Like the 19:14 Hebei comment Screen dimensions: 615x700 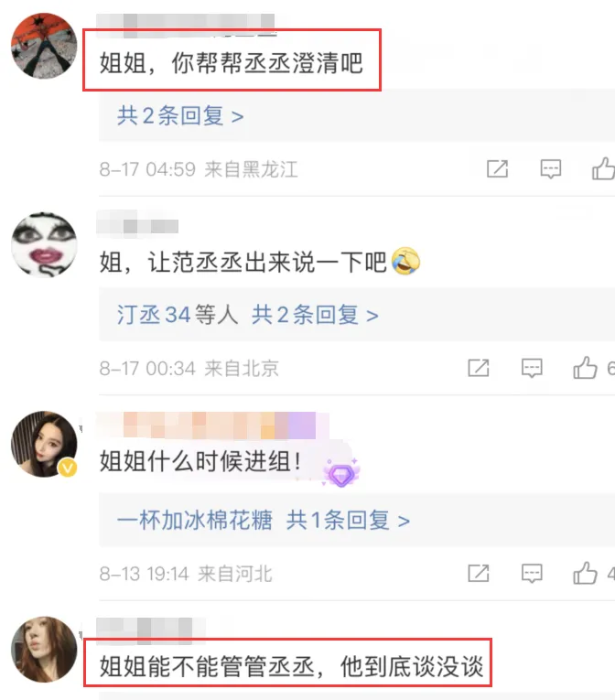click(x=585, y=573)
